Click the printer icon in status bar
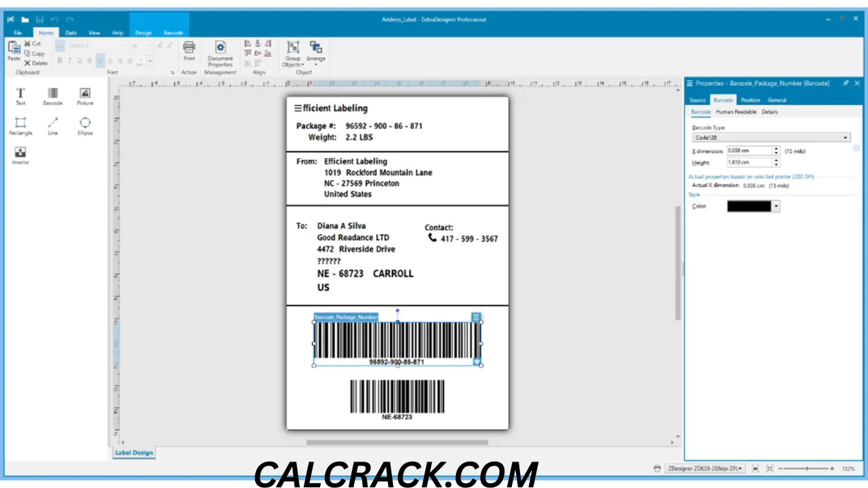The image size is (868, 488). [x=657, y=468]
